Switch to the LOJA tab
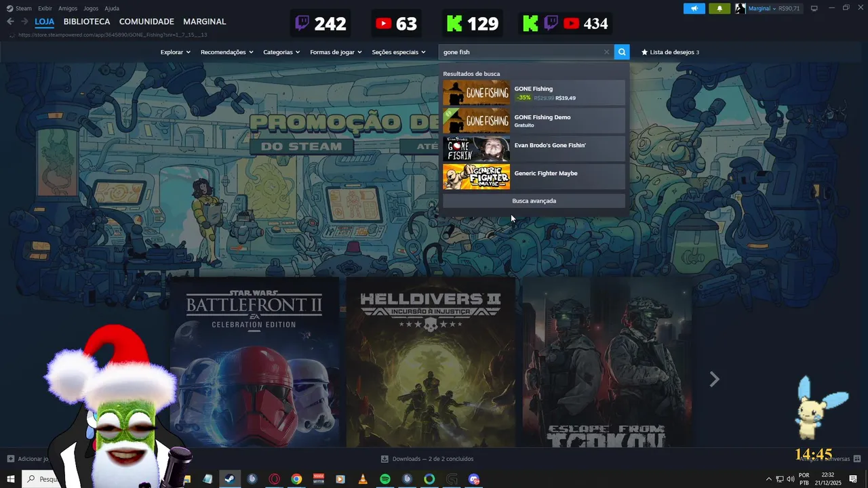This screenshot has width=868, height=488. [x=45, y=22]
